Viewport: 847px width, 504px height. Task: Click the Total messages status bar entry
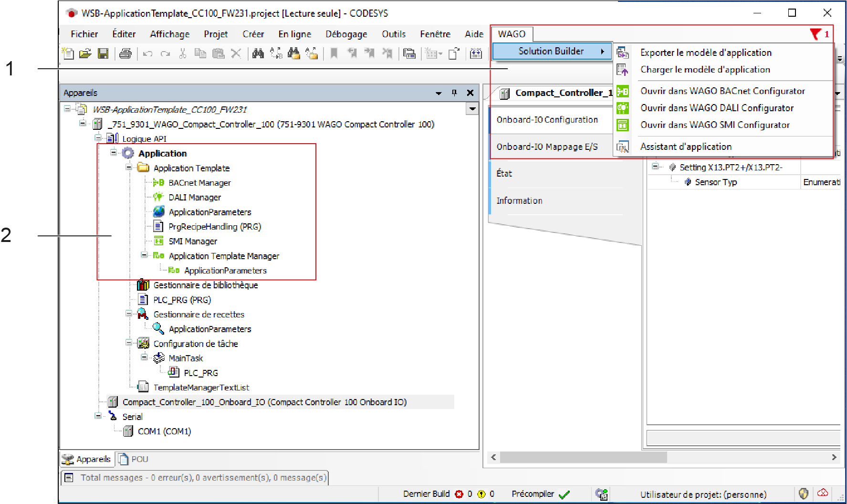(195, 478)
